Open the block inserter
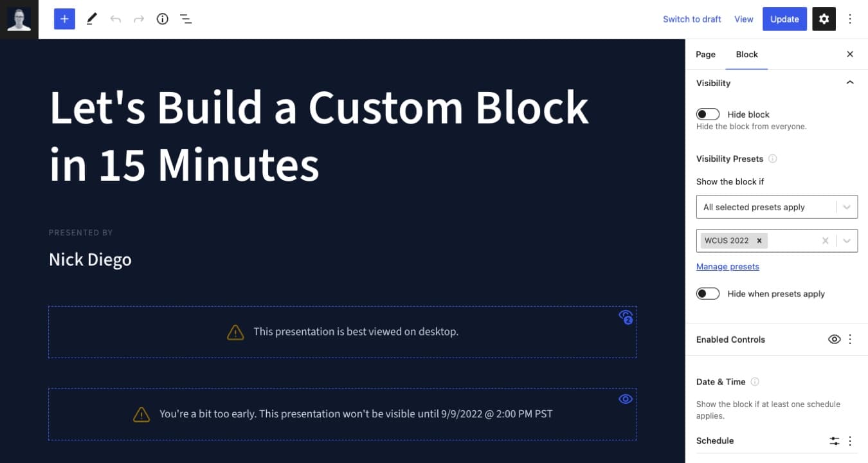The width and height of the screenshot is (868, 463). pyautogui.click(x=64, y=19)
